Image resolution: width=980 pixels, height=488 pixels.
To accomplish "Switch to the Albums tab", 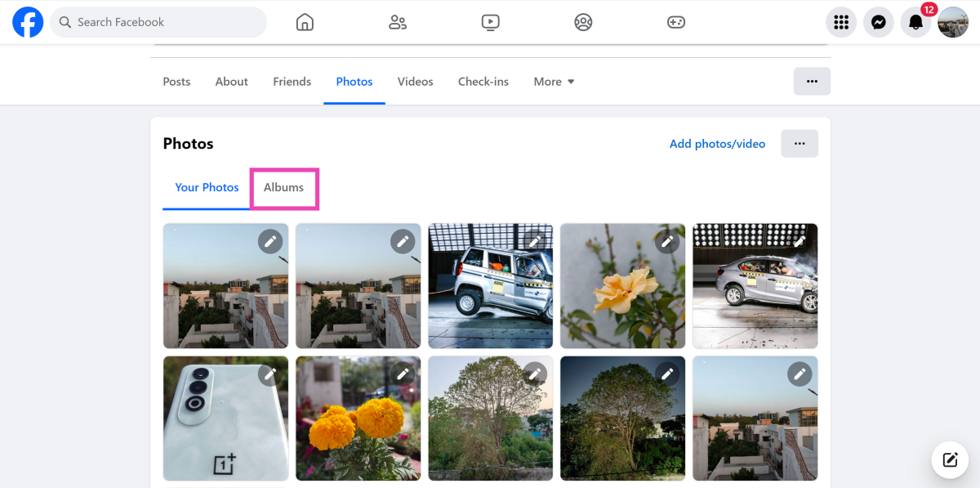I will tap(283, 188).
